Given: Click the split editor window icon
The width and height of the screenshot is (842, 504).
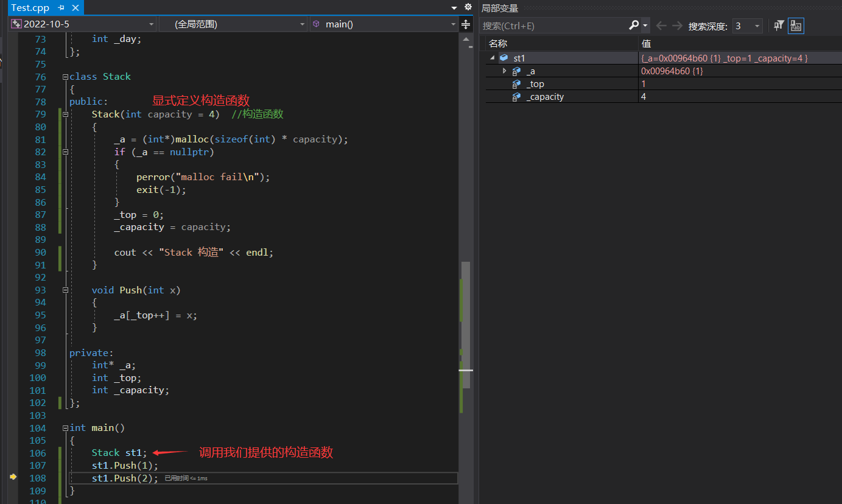Looking at the screenshot, I should (466, 24).
